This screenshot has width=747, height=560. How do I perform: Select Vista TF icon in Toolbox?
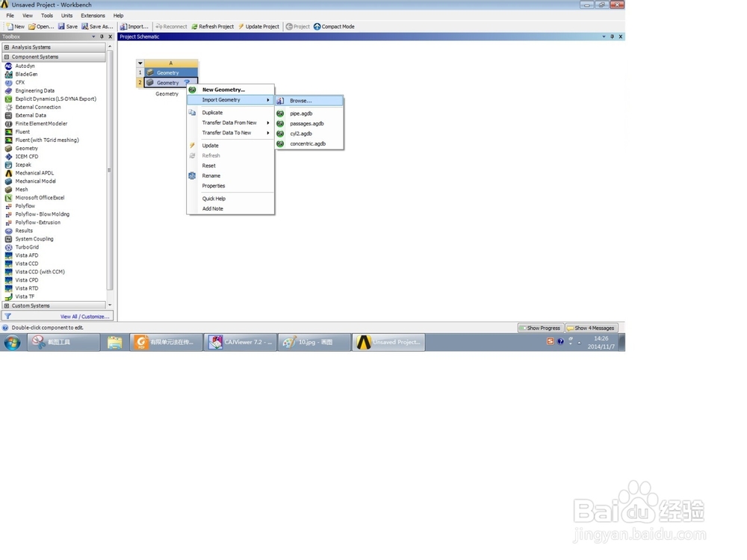pyautogui.click(x=8, y=296)
